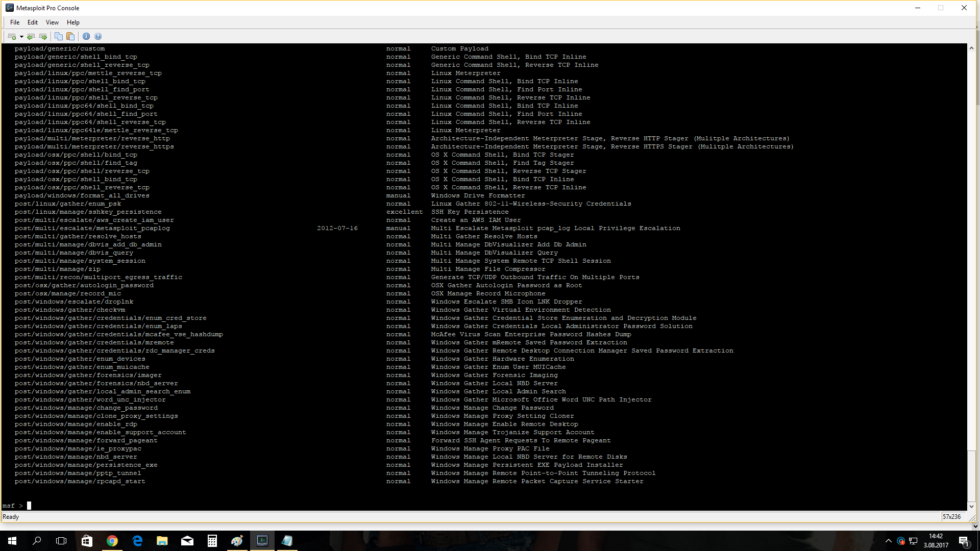Viewport: 980px width, 551px height.
Task: Click the console scrollbar down arrow
Action: point(971,506)
